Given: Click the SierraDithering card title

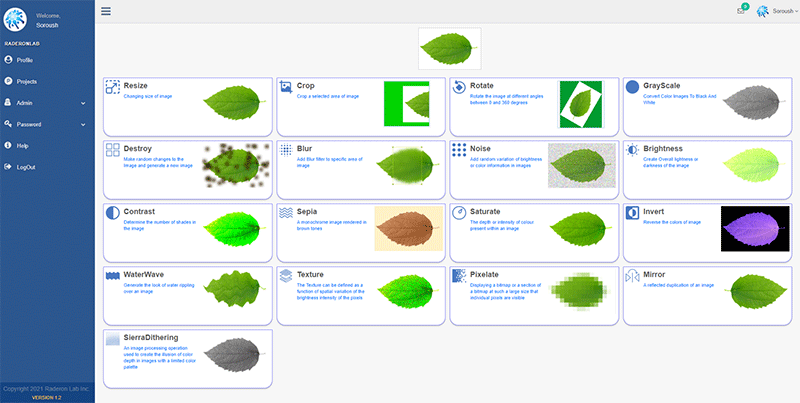Looking at the screenshot, I should point(150,337).
